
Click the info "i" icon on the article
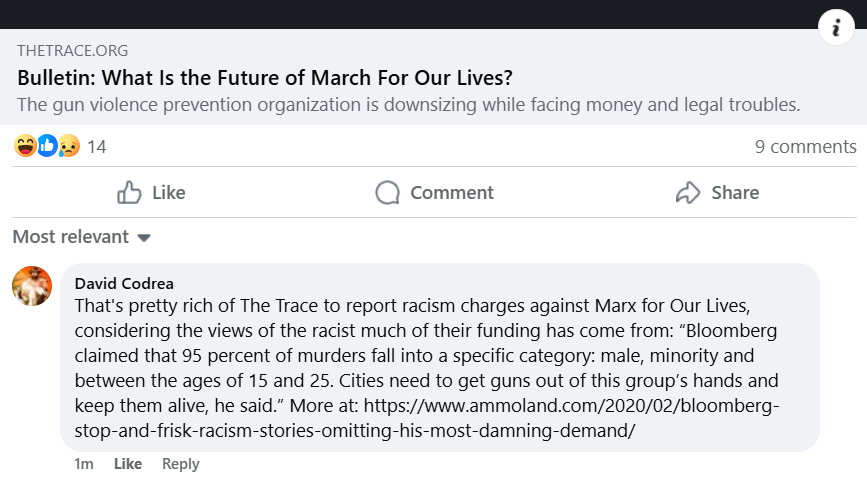click(835, 28)
